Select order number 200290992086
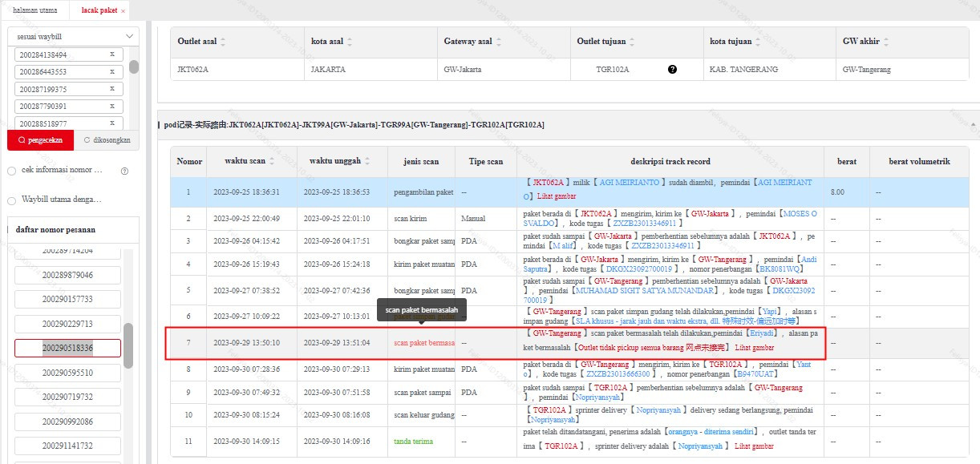Viewport: 980px width, 464px height. click(x=67, y=422)
